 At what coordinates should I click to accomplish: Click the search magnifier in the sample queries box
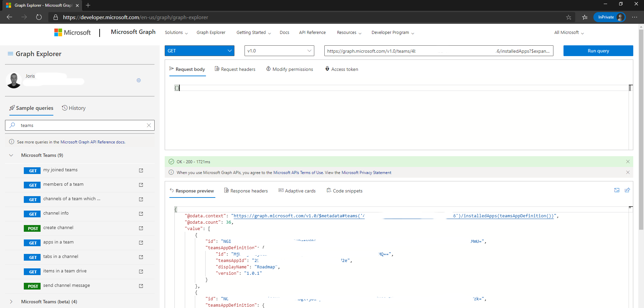click(12, 125)
